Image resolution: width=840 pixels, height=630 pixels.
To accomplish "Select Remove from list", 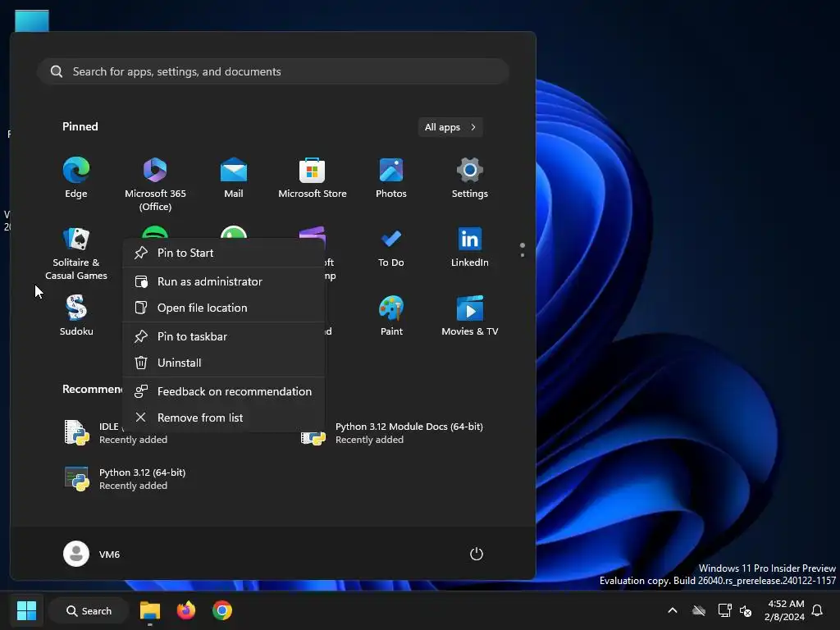I will point(224,418).
